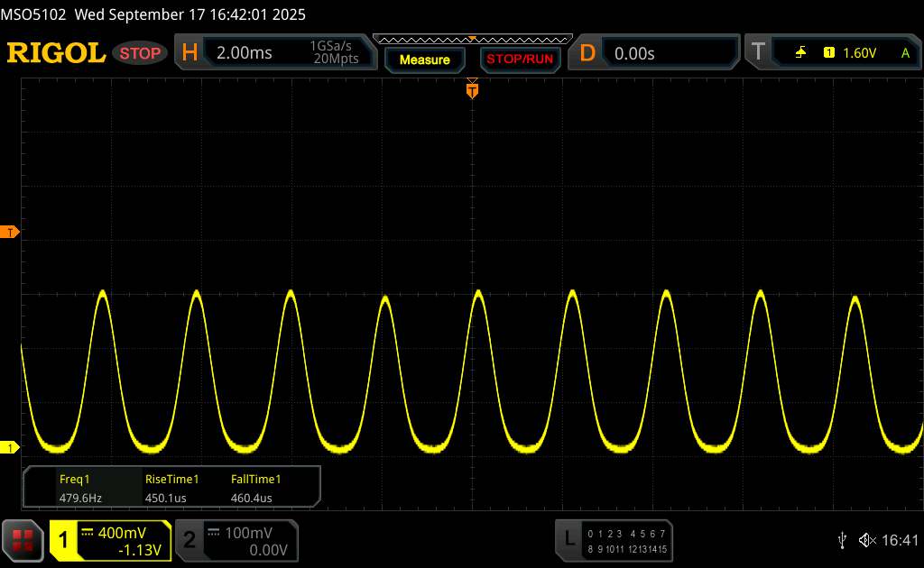Enable channel 2 at 100mV
Viewport: 924px width, 568px height.
click(x=235, y=540)
